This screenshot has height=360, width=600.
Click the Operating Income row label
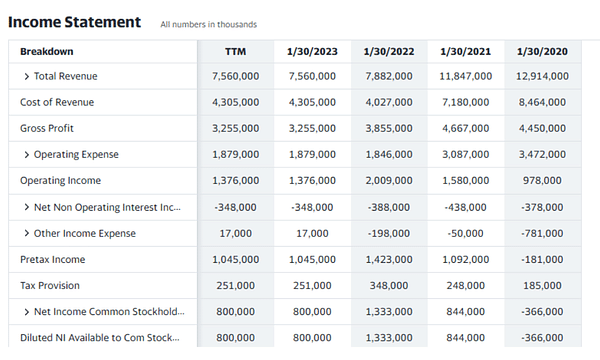coord(60,181)
